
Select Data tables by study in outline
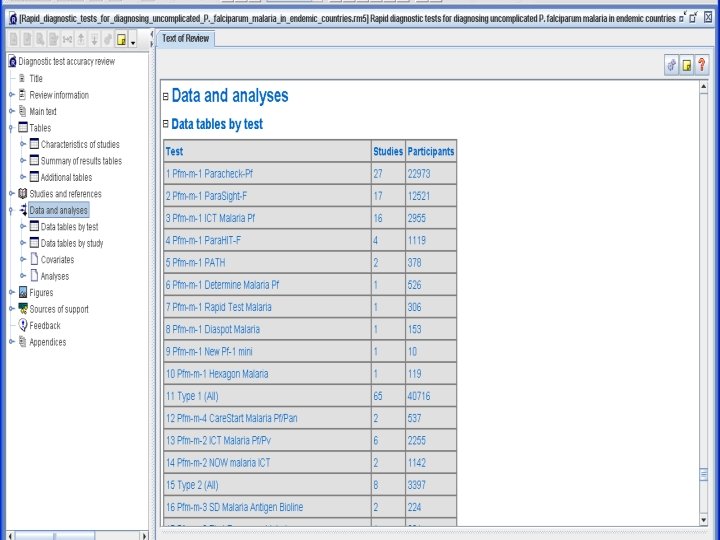click(72, 243)
